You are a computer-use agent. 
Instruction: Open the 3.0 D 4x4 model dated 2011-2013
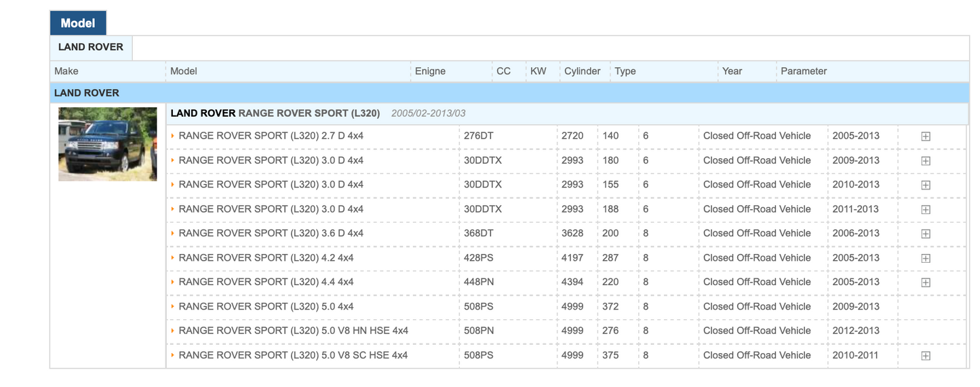pyautogui.click(x=271, y=209)
